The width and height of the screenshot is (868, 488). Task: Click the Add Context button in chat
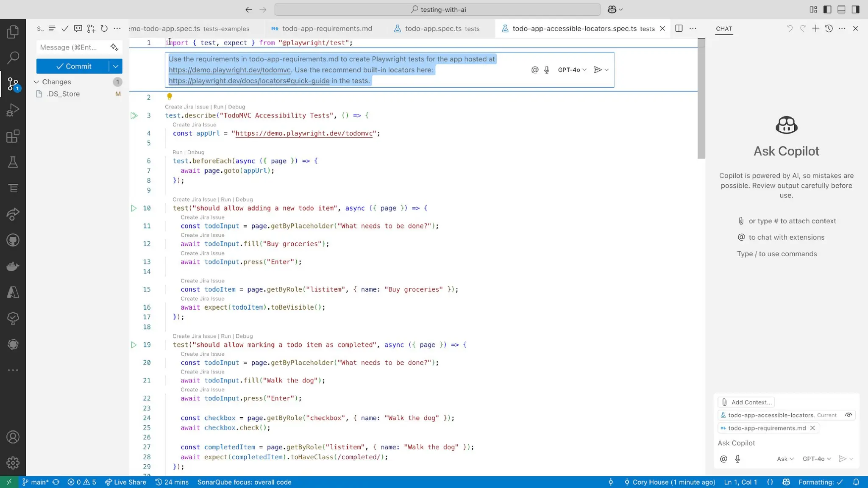click(x=746, y=402)
